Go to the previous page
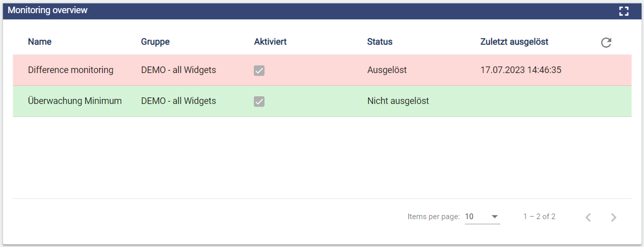This screenshot has width=644, height=247. pos(588,217)
